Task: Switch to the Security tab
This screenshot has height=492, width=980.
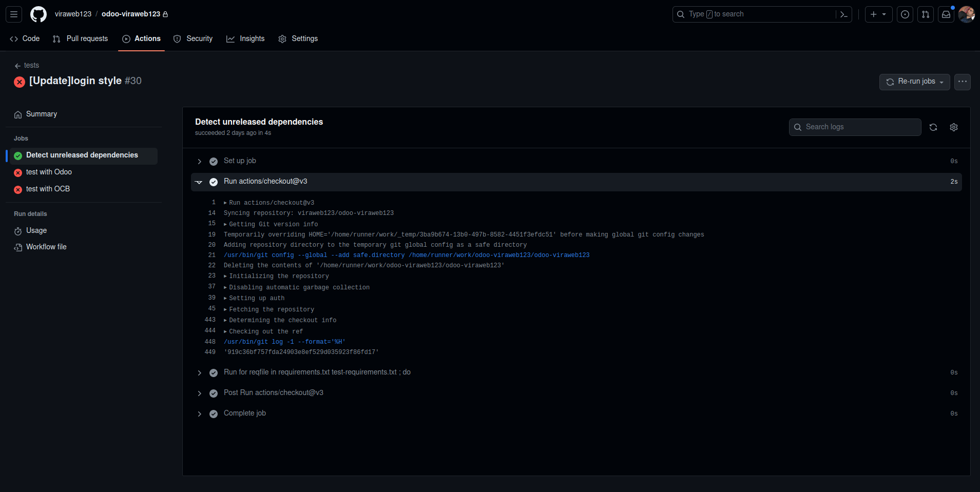Action: coord(193,38)
